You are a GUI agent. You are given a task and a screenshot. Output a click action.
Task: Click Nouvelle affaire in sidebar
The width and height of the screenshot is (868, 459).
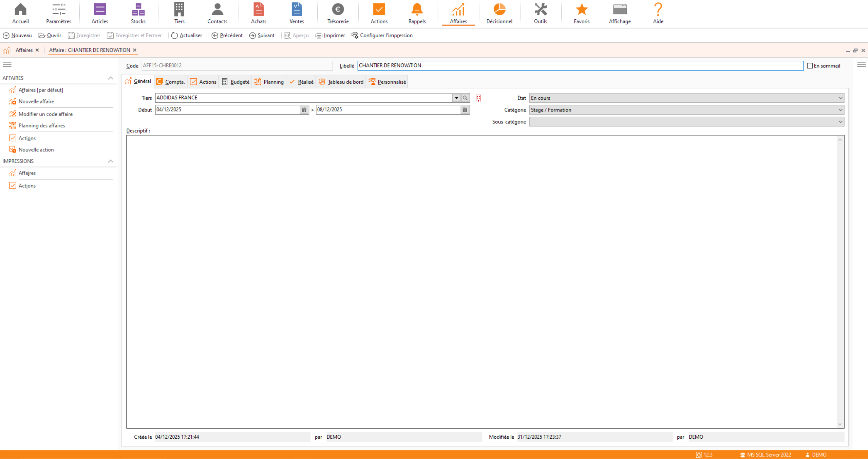coord(36,101)
